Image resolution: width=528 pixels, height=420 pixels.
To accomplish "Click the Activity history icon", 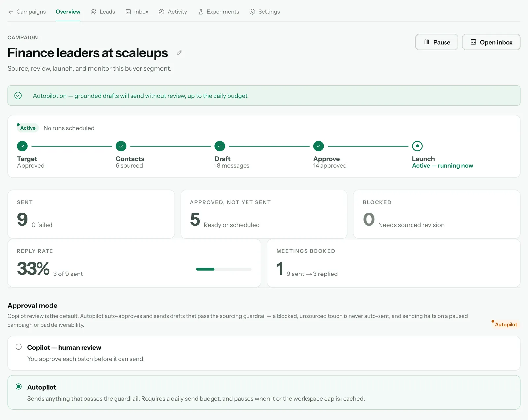I will pyautogui.click(x=161, y=12).
